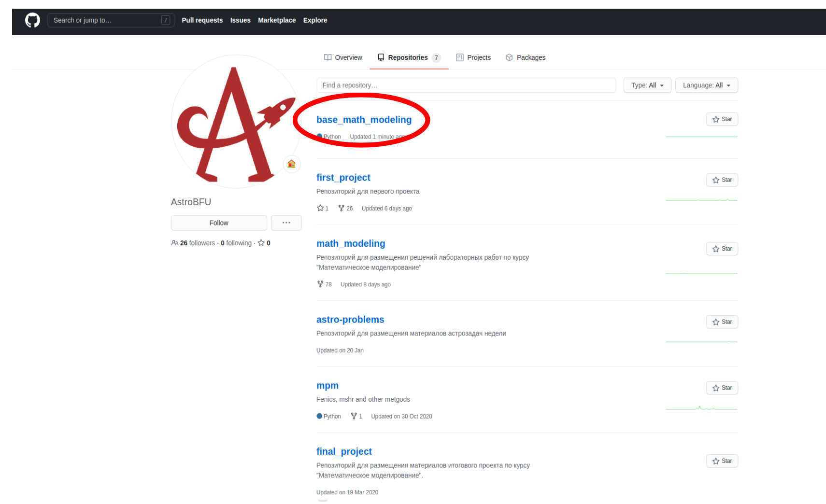Open the three-dots menu next to Follow
Screen dimensions: 826x504
pos(286,223)
